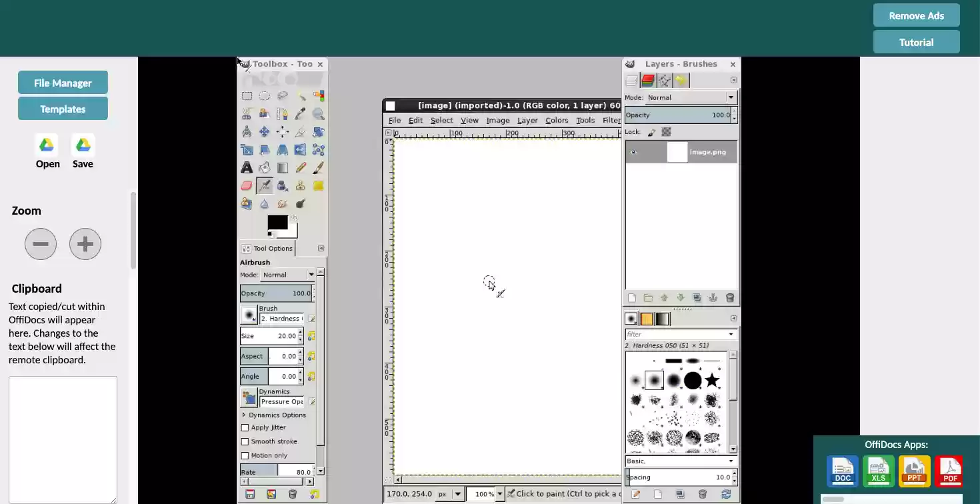Select the Zoom magnifier tool
The height and width of the screenshot is (504, 980).
tap(318, 113)
